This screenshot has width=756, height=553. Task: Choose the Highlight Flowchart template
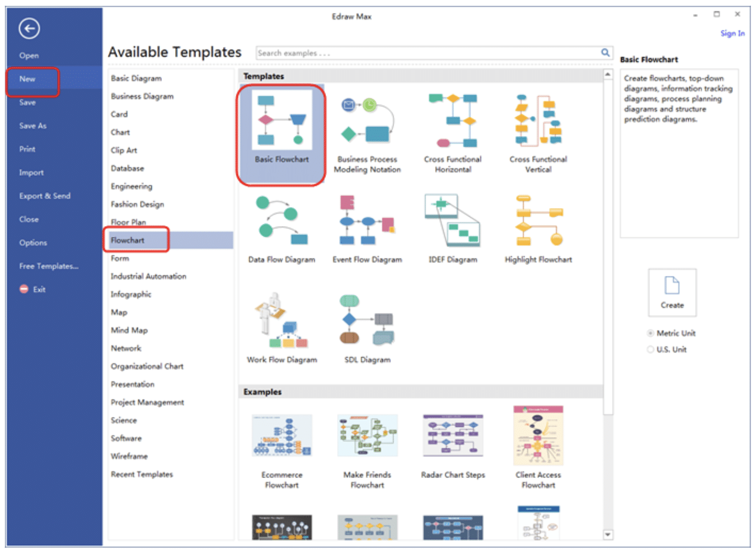pyautogui.click(x=538, y=229)
